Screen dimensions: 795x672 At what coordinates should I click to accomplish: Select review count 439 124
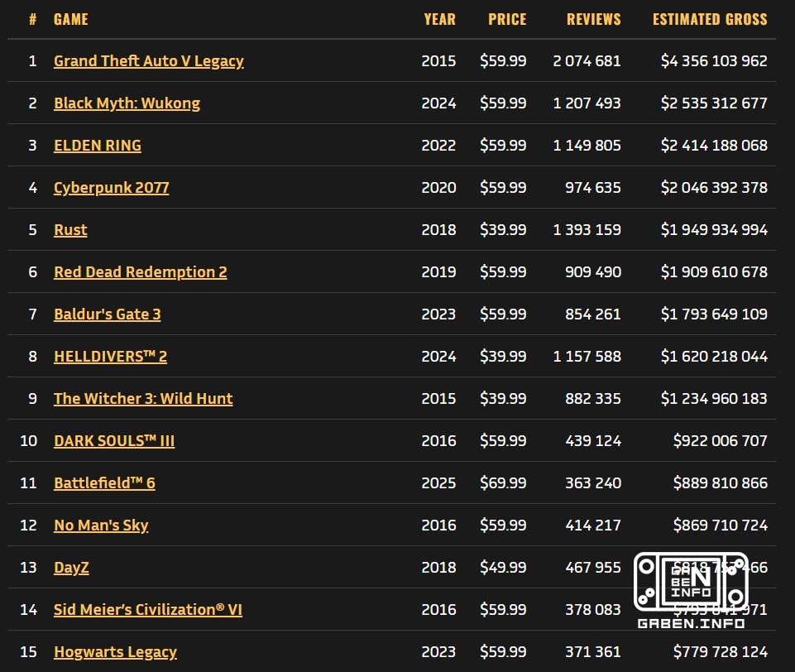pos(592,440)
